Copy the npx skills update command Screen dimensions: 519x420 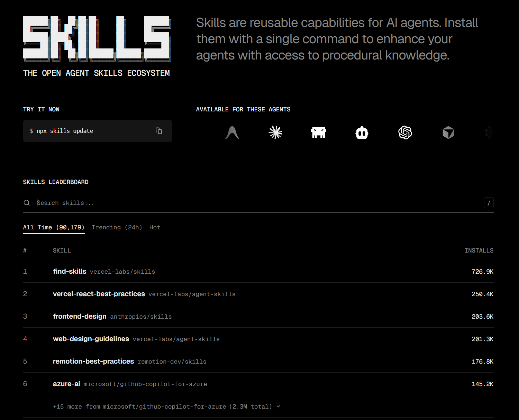(159, 131)
